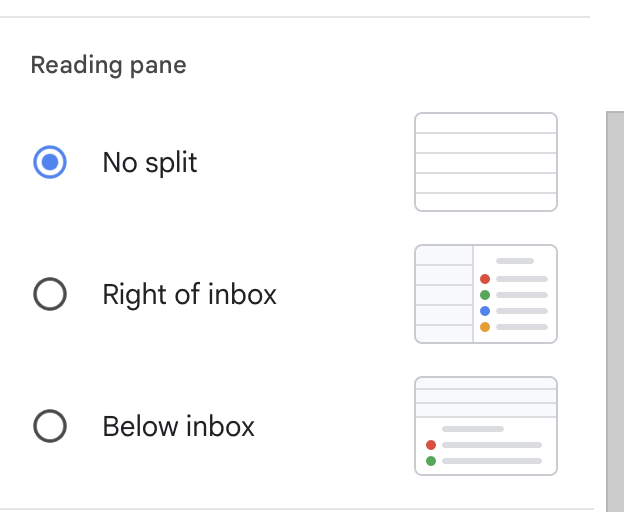This screenshot has width=630, height=512.
Task: Choose the Below inbox radio button
Action: point(50,426)
